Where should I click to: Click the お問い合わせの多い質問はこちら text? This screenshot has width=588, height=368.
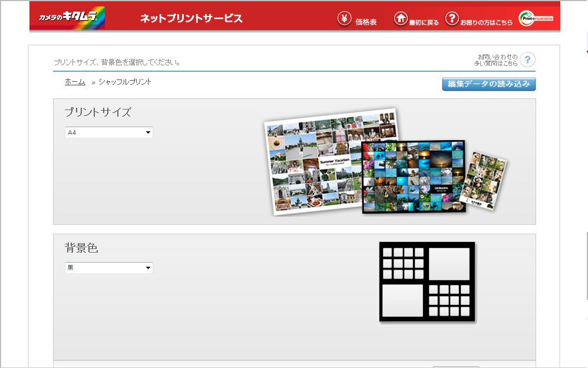pos(495,59)
